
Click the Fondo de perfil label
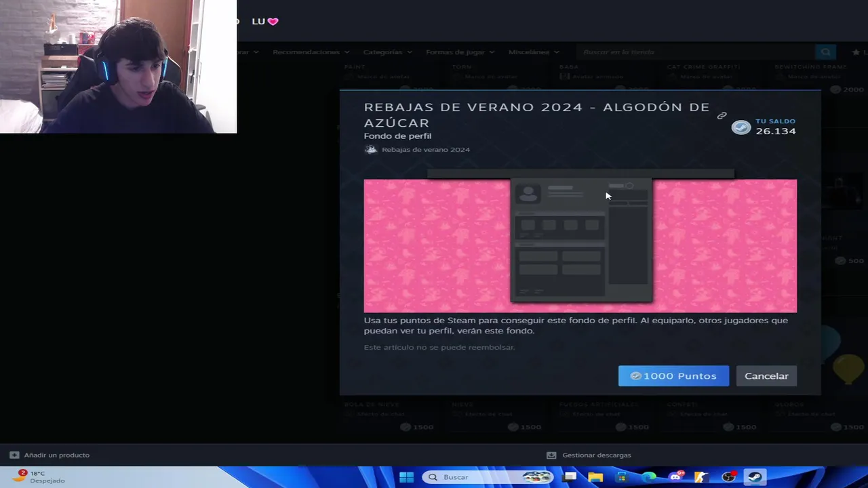(x=397, y=136)
